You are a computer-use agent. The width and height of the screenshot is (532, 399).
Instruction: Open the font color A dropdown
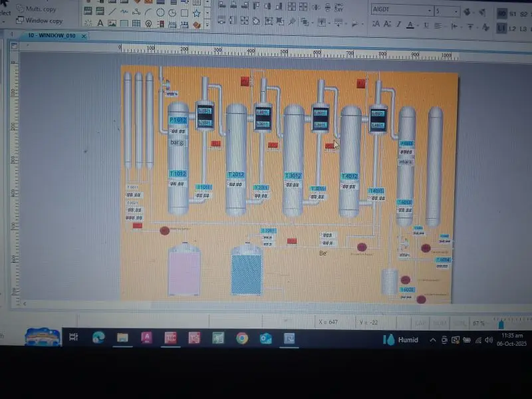(x=418, y=25)
